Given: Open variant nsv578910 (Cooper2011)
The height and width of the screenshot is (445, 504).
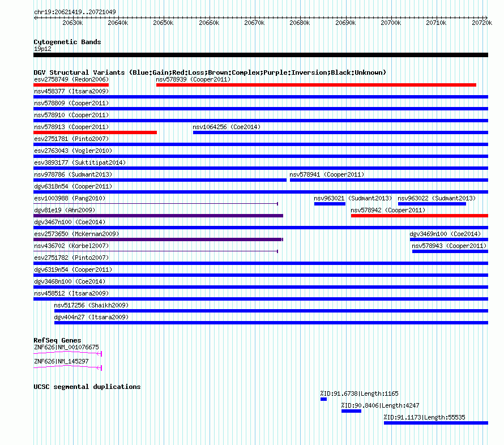Looking at the screenshot, I should point(71,115).
